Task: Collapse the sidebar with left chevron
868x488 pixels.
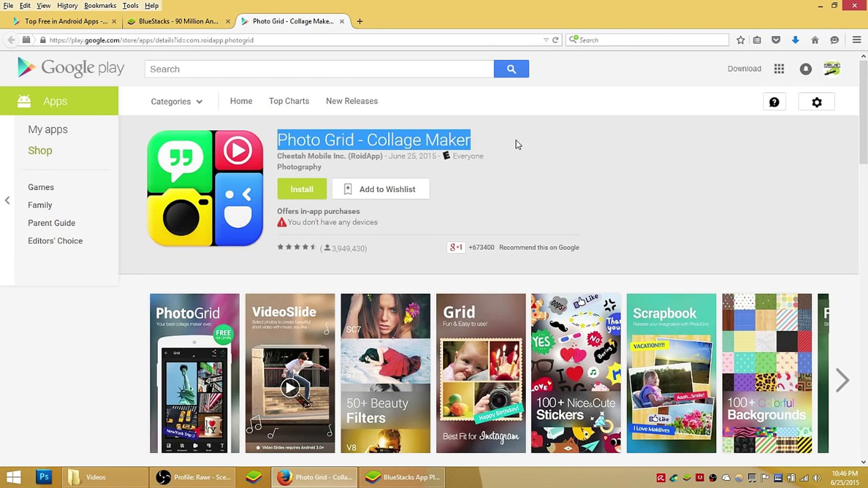Action: [x=7, y=200]
